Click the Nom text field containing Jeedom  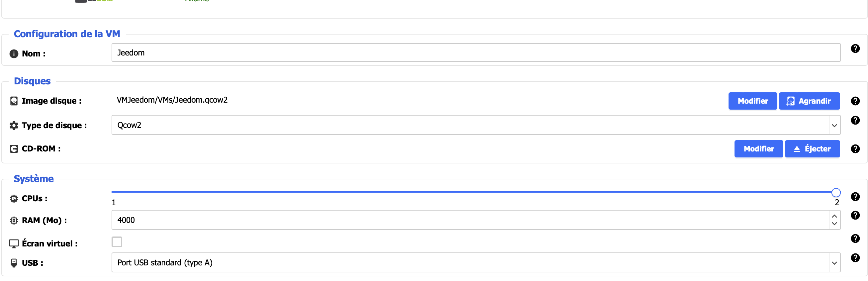point(476,52)
